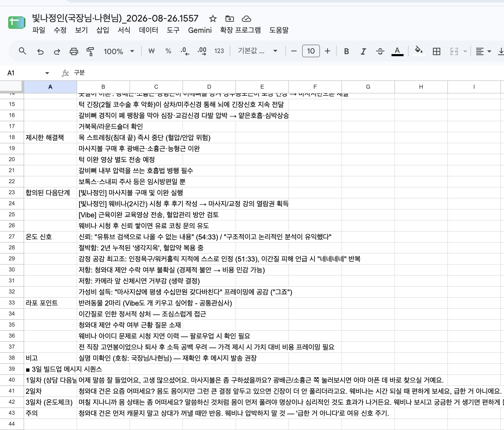Select column B header
504x430 pixels.
103,87
